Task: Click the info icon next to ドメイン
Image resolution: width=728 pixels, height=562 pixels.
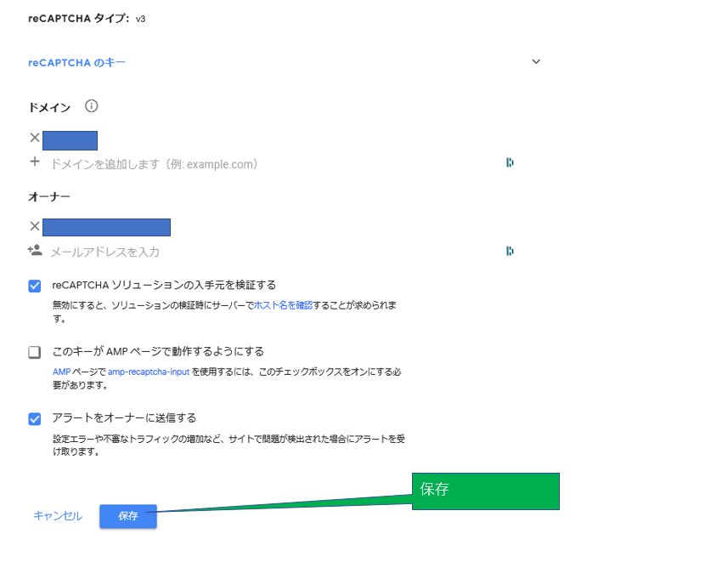Action: pyautogui.click(x=91, y=106)
